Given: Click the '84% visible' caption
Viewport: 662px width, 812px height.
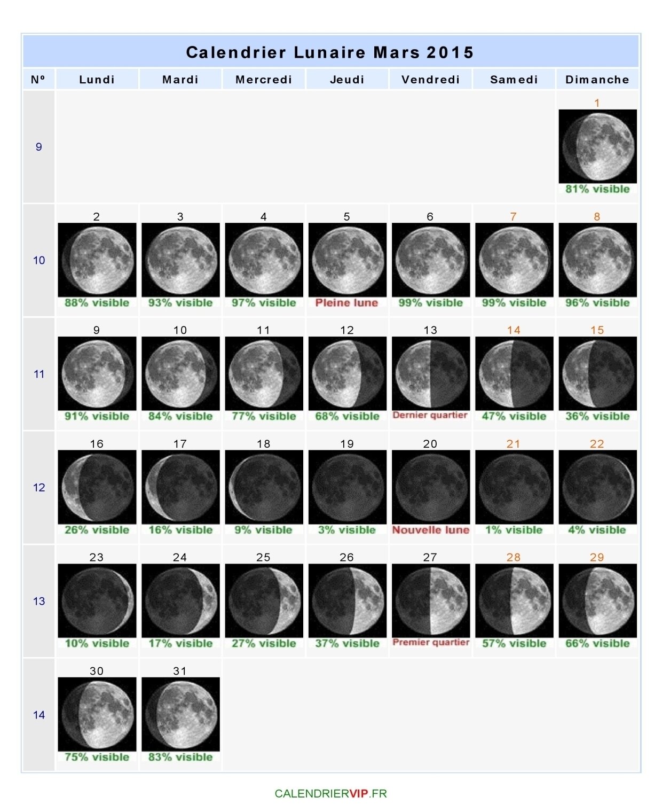Looking at the screenshot, I should coord(180,417).
